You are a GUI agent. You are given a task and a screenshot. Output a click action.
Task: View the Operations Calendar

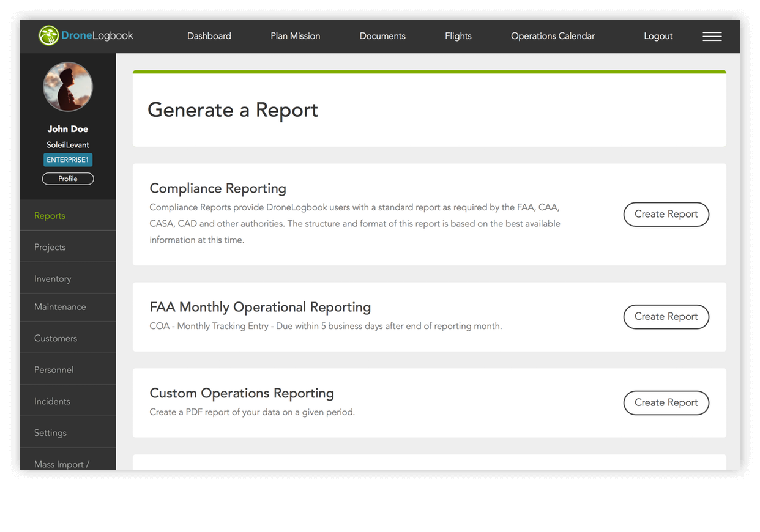point(553,36)
